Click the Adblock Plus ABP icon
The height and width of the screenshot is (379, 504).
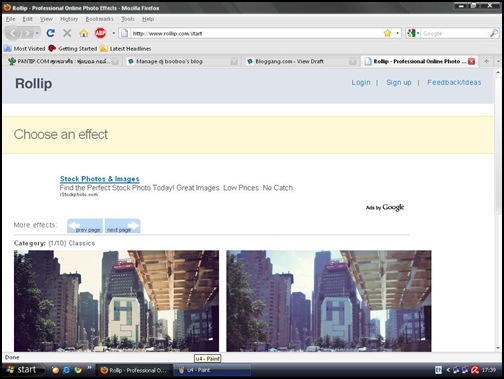100,33
